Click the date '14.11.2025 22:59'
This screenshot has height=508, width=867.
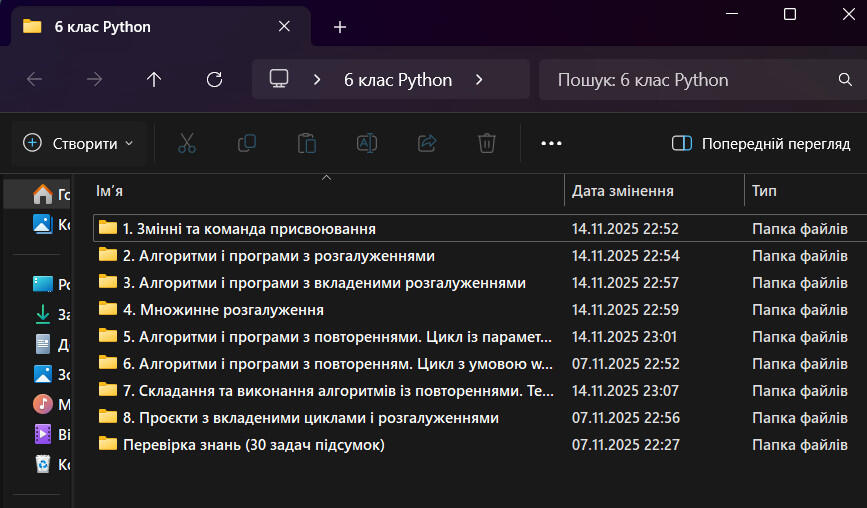pyautogui.click(x=625, y=310)
